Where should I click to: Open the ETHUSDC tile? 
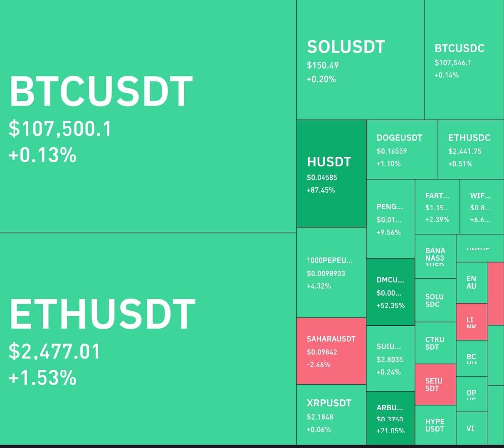471,150
